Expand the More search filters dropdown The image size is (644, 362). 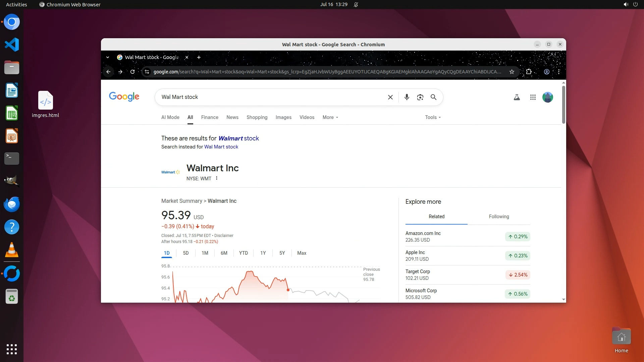[x=330, y=117]
